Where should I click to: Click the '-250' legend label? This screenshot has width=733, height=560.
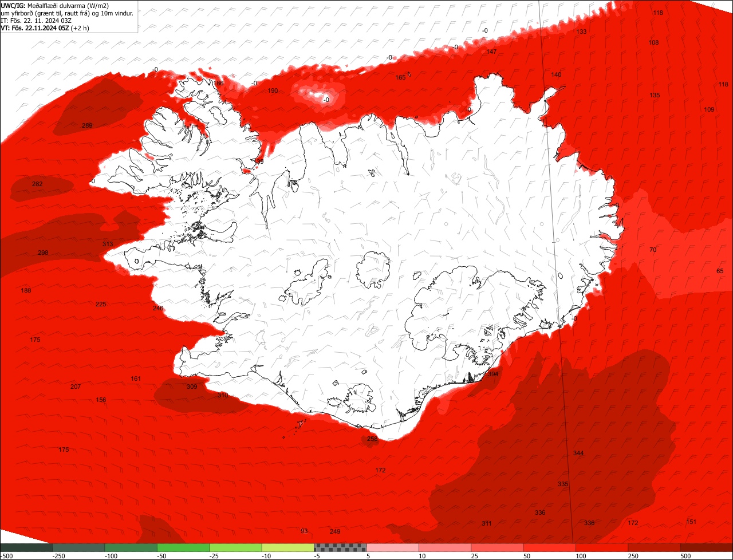pyautogui.click(x=58, y=556)
